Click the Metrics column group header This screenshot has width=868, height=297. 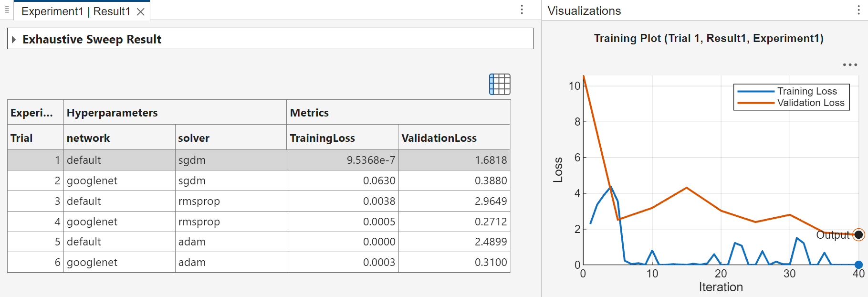point(398,113)
